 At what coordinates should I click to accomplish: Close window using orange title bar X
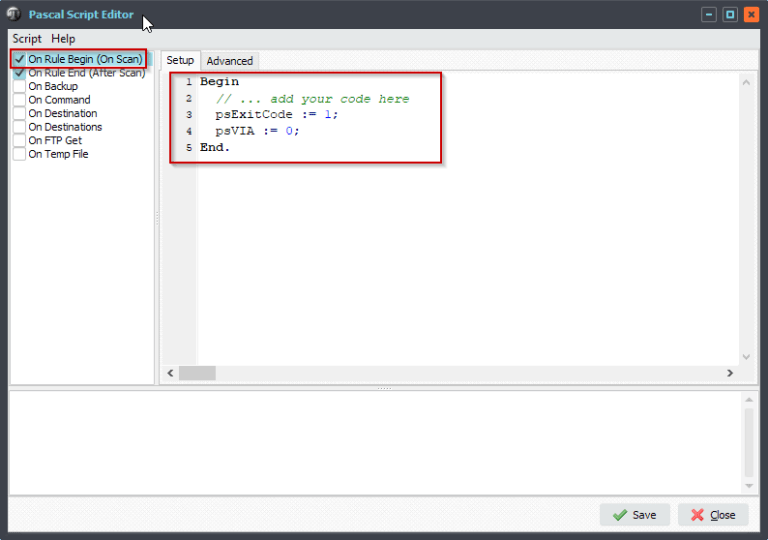click(x=751, y=14)
